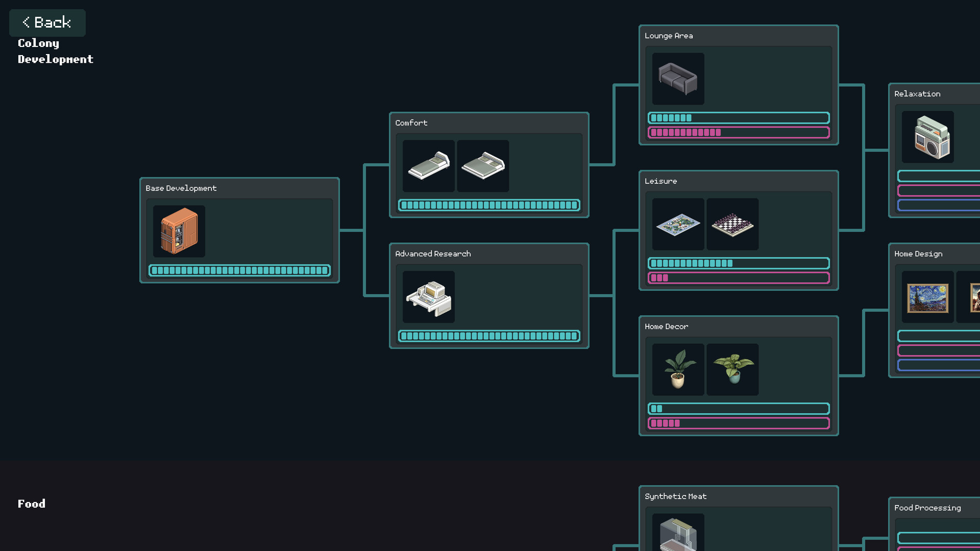Image resolution: width=980 pixels, height=551 pixels.
Task: Click the Food category heading
Action: coord(32,504)
